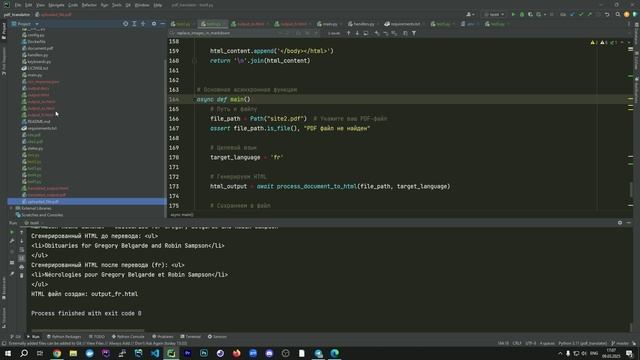This screenshot has width=640, height=360.
Task: Select Scratches and Consoles in project tree
Action: [39, 215]
